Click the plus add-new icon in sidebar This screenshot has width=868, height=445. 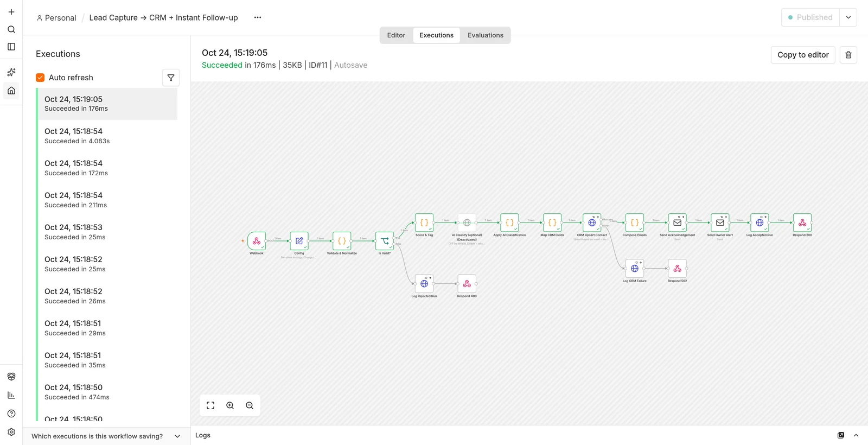pyautogui.click(x=11, y=12)
